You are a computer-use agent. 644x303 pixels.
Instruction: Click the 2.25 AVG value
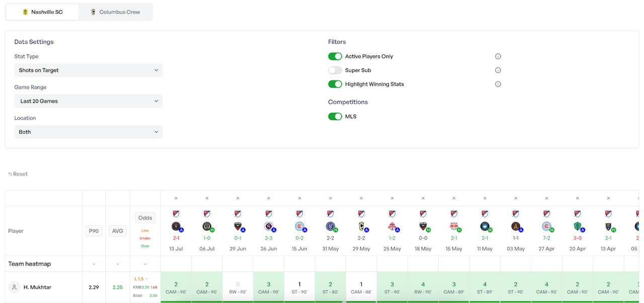(118, 287)
